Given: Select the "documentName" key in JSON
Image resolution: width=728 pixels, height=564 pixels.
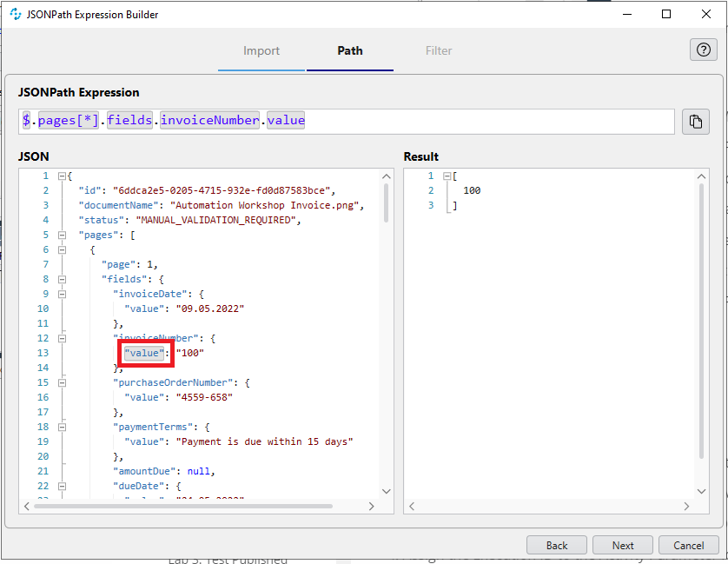Looking at the screenshot, I should point(118,205).
